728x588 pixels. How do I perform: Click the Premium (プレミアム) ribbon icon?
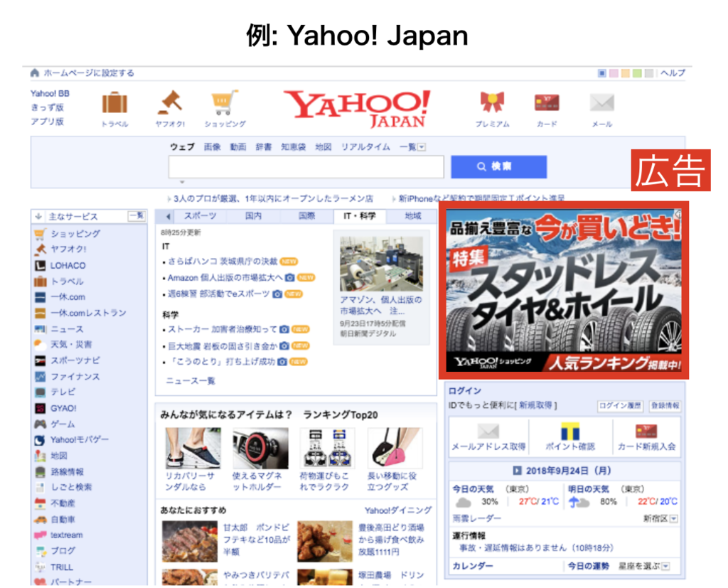[492, 102]
